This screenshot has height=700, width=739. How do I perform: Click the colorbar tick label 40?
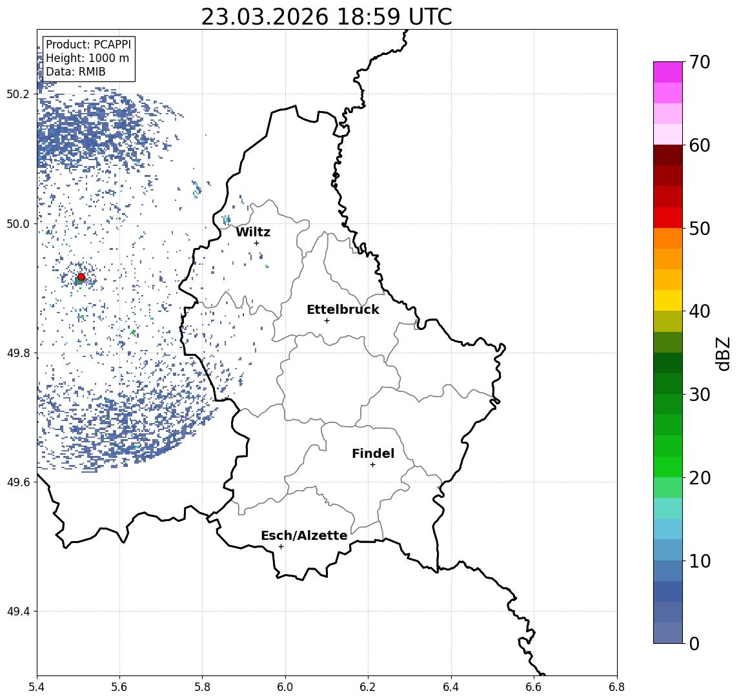click(700, 311)
